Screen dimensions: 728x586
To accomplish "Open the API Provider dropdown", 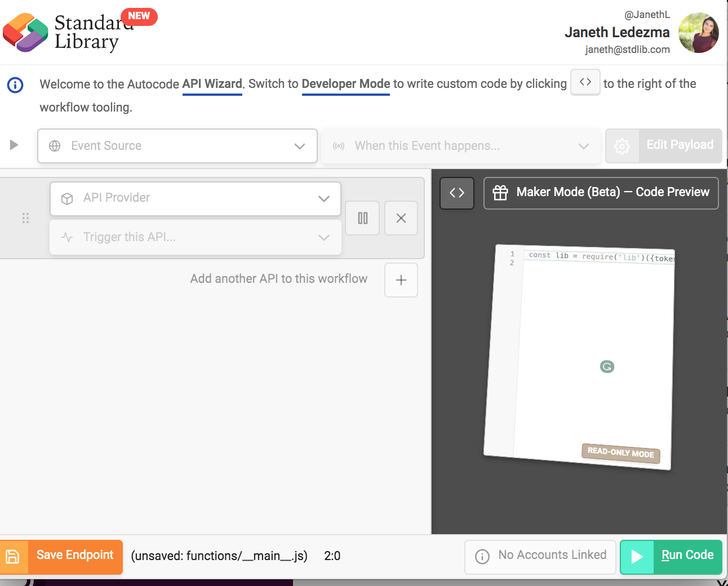I will click(x=196, y=198).
